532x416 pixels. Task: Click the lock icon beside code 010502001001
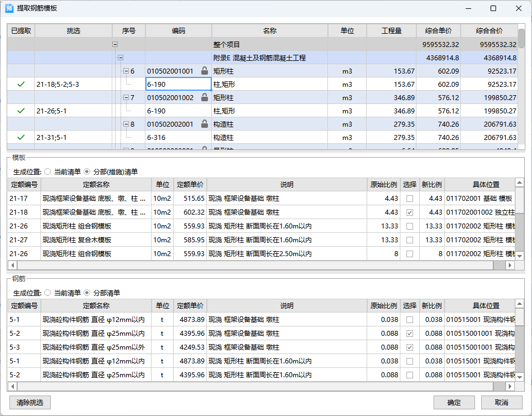[x=205, y=71]
